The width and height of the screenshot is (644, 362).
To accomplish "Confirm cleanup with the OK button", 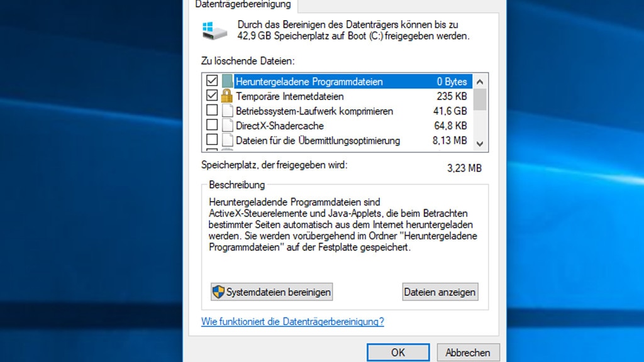I will click(x=397, y=353).
